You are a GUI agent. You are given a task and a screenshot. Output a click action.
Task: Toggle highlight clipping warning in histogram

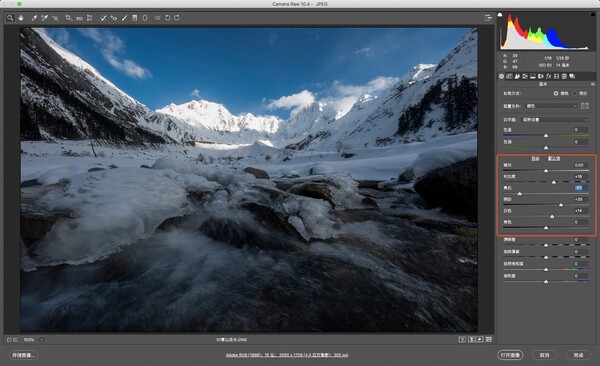coord(593,15)
